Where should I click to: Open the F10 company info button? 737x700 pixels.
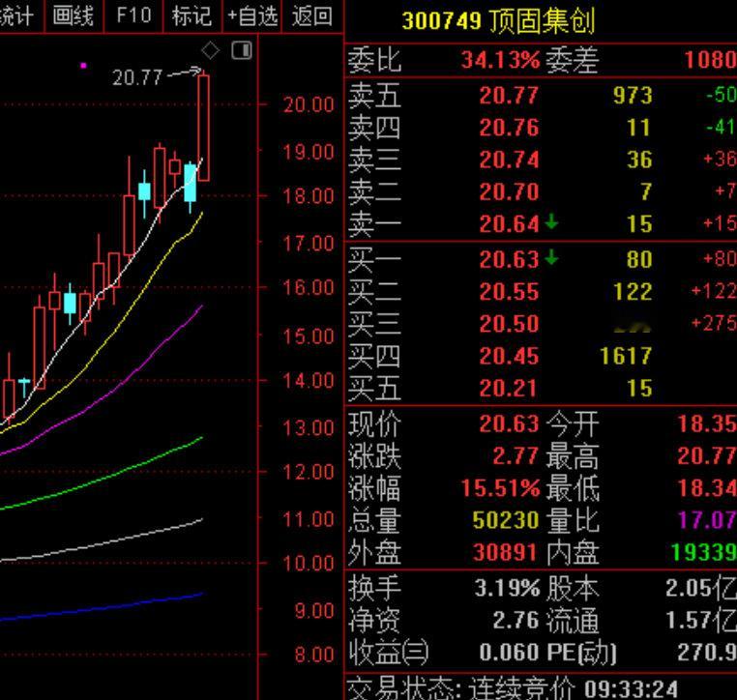point(133,15)
